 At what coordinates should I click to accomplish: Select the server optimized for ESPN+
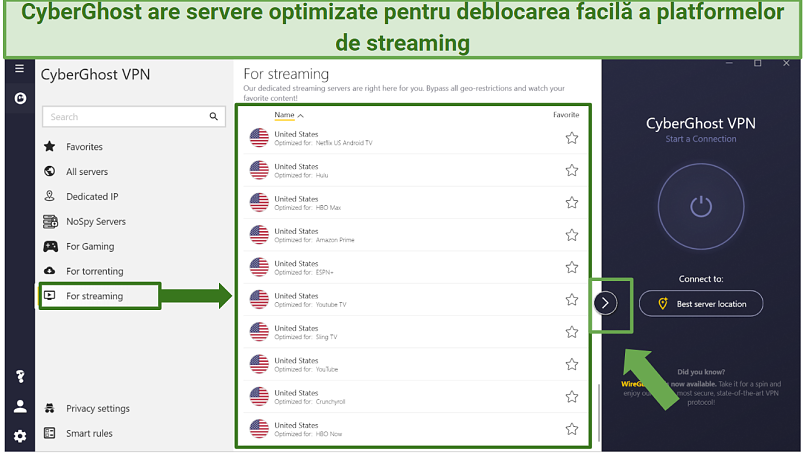pyautogui.click(x=415, y=267)
